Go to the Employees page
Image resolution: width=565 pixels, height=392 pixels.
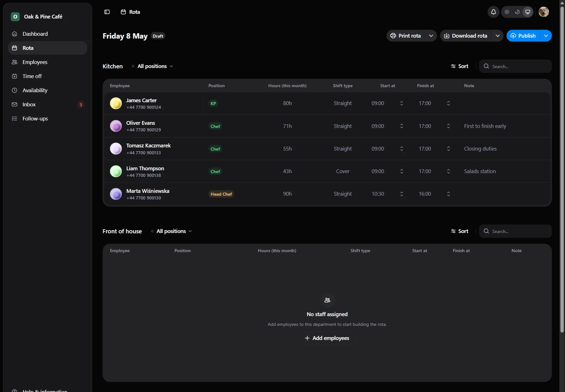(x=47, y=62)
